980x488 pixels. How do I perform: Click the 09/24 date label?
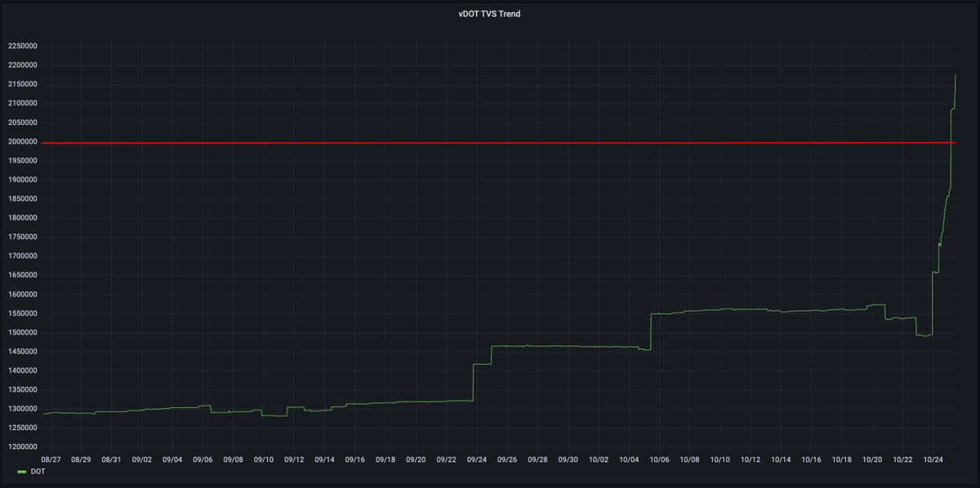pos(477,459)
